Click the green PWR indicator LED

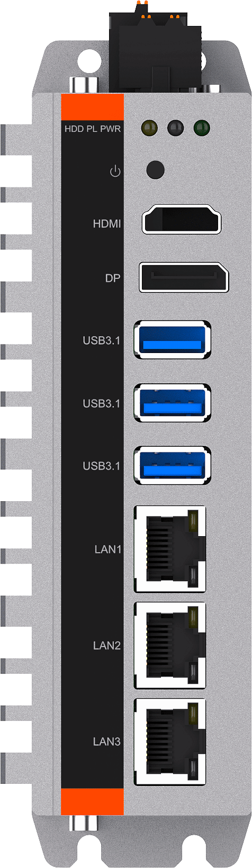pyautogui.click(x=202, y=128)
